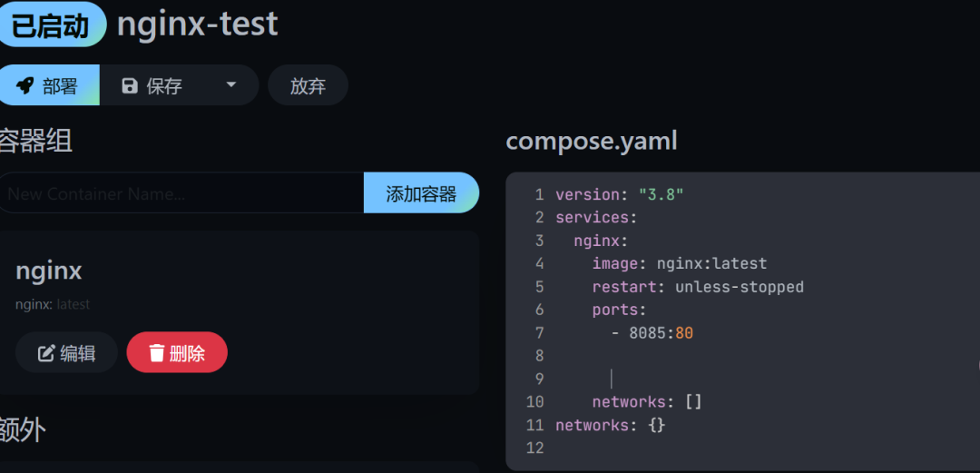
Task: Click the nginx: latest image label
Action: [x=53, y=304]
